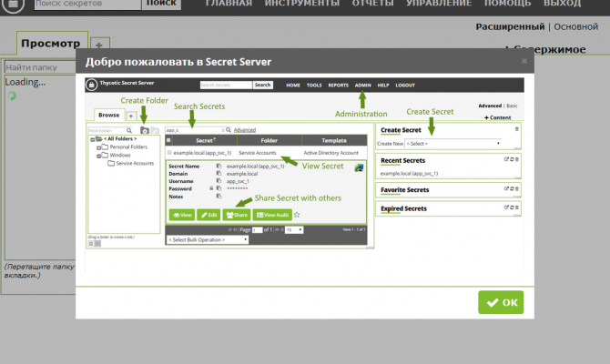Click Search button in tutorial image
The width and height of the screenshot is (610, 364).
click(x=262, y=85)
